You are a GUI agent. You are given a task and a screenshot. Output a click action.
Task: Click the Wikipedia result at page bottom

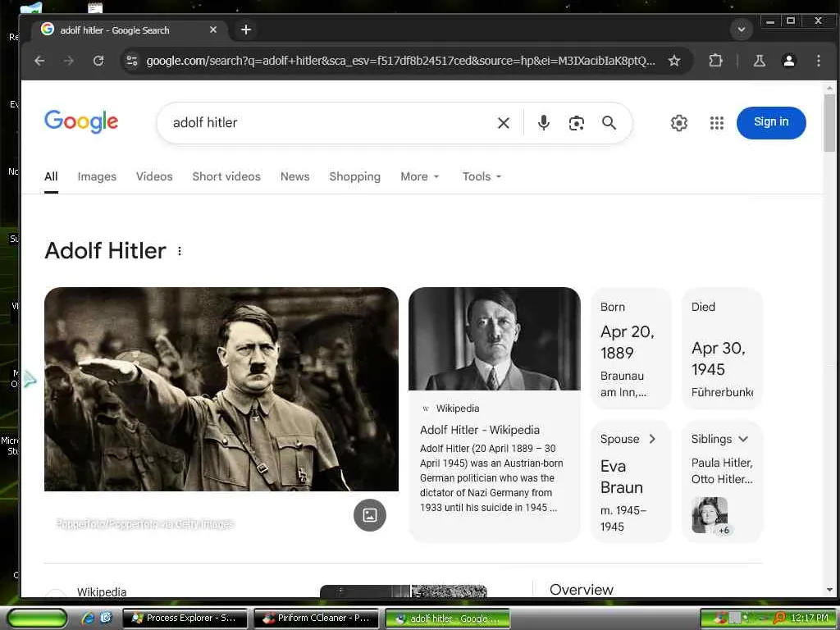click(x=102, y=591)
